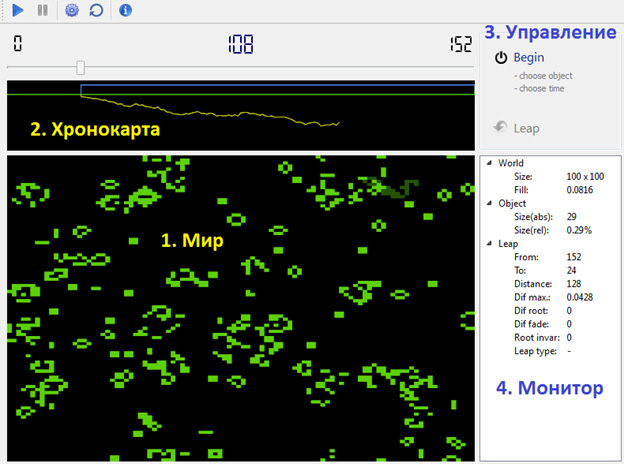Click the circular reset arrow icon

[96, 10]
